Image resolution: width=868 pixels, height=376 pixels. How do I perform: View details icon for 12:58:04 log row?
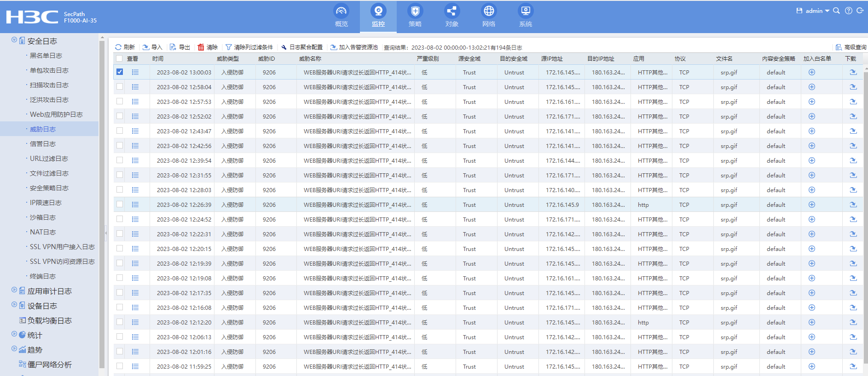tap(135, 87)
